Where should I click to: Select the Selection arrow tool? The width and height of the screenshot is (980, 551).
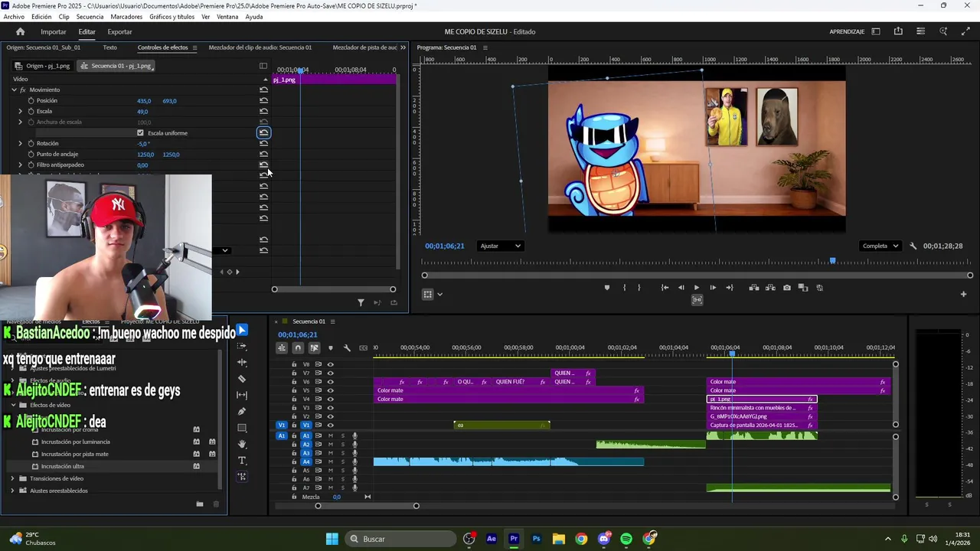tap(242, 331)
